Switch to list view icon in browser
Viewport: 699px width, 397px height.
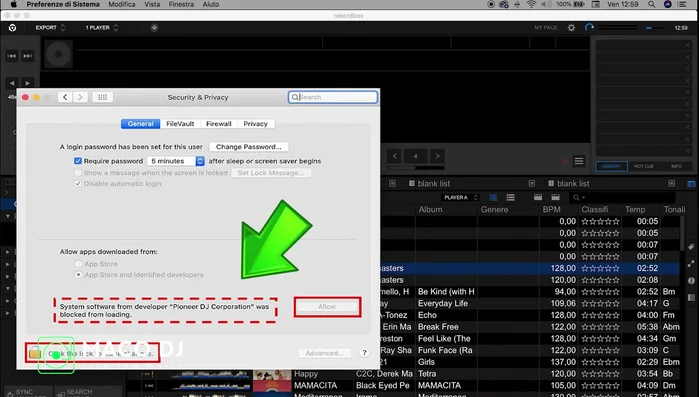coord(510,197)
